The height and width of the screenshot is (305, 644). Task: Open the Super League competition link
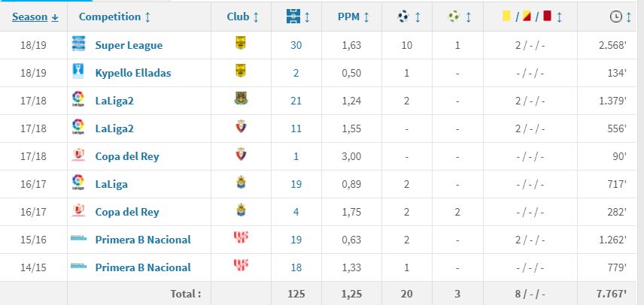(x=129, y=45)
